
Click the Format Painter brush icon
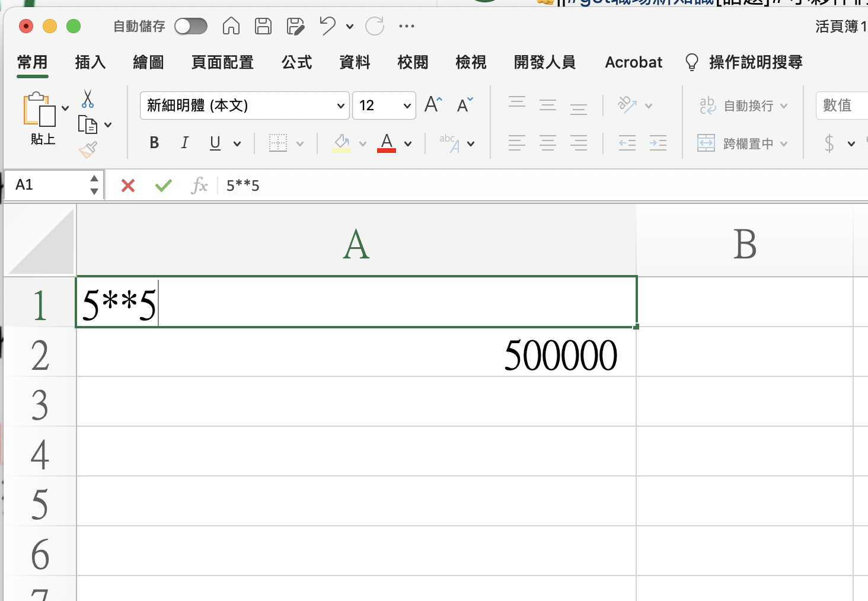[88, 150]
